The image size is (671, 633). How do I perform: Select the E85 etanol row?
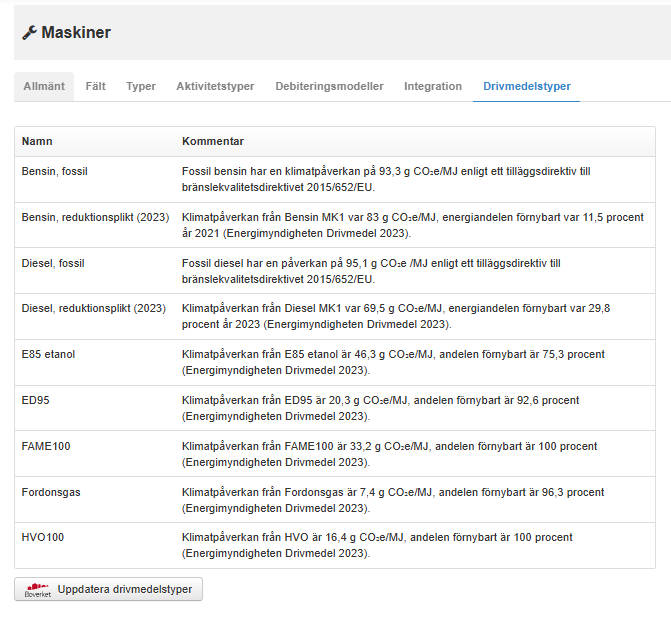[x=48, y=354]
